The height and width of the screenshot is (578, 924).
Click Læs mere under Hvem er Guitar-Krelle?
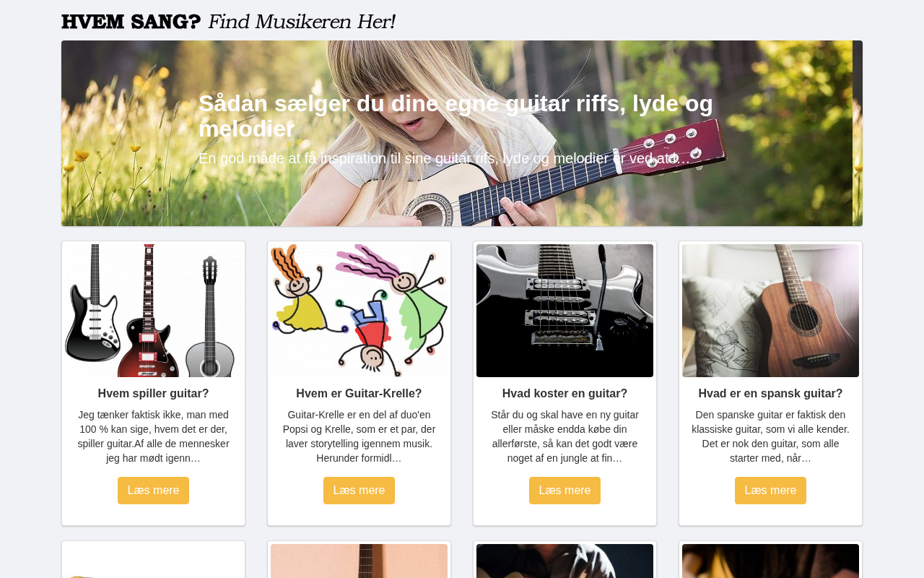click(359, 491)
